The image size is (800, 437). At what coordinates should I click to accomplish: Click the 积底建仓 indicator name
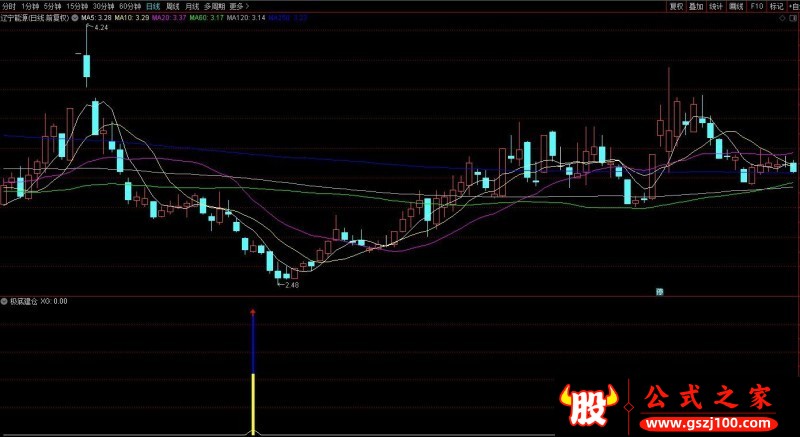[23, 301]
